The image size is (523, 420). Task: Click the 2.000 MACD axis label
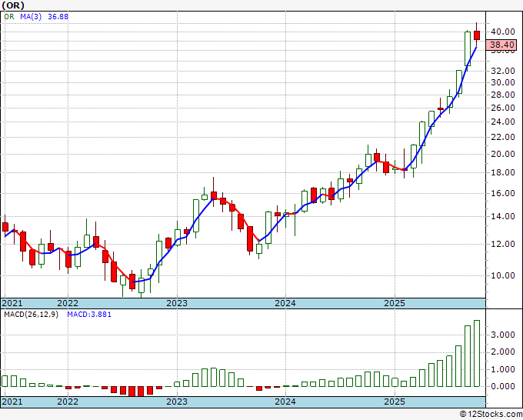502,352
